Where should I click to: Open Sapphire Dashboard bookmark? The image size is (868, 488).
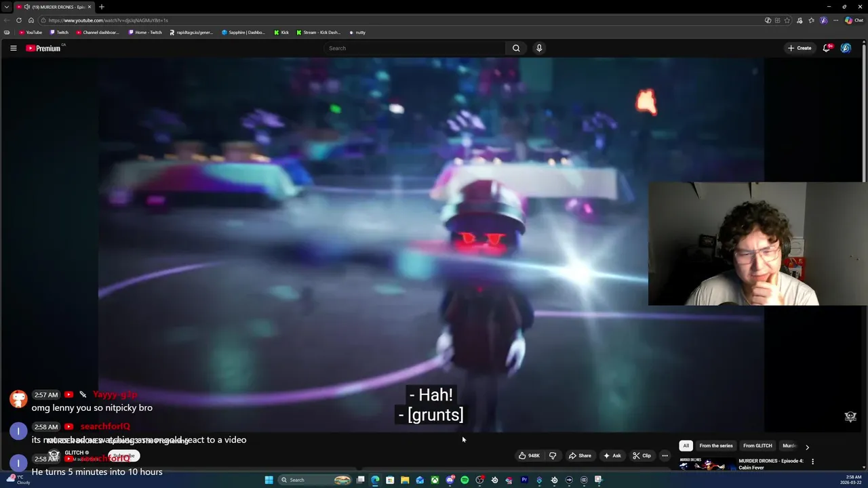[x=243, y=33]
